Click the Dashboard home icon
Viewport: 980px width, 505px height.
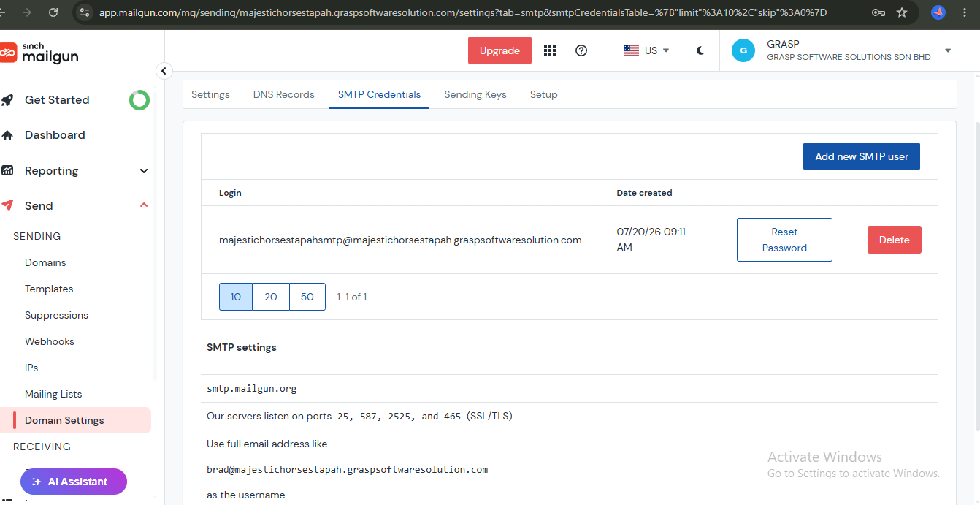tap(7, 135)
